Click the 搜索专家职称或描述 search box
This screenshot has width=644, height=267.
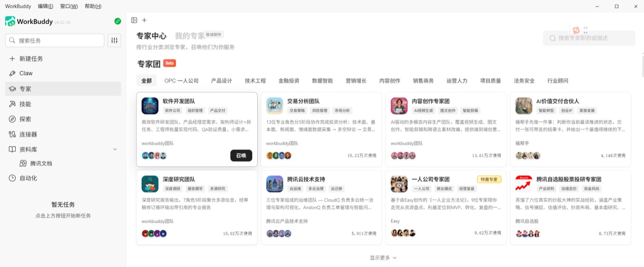589,38
